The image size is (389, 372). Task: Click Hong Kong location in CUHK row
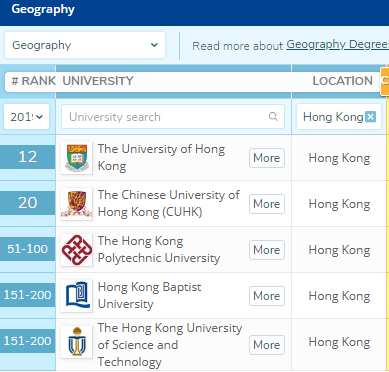pyautogui.click(x=339, y=204)
